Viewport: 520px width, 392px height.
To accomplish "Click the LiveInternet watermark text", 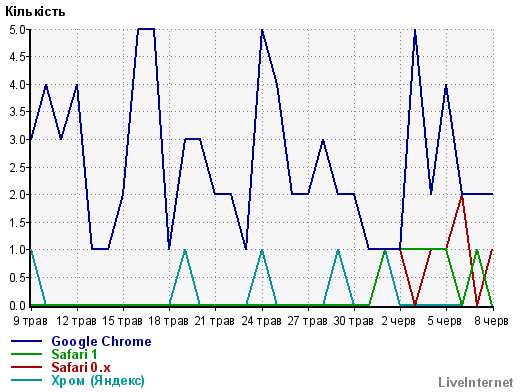I will [476, 382].
